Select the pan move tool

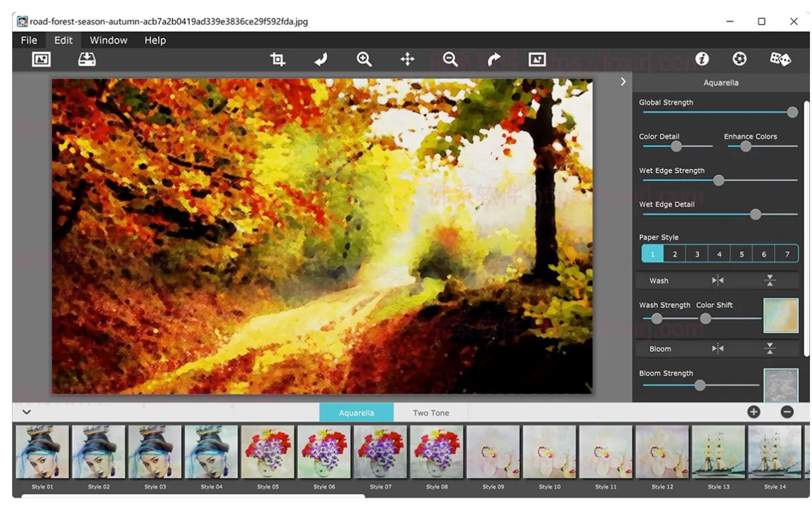tap(408, 60)
